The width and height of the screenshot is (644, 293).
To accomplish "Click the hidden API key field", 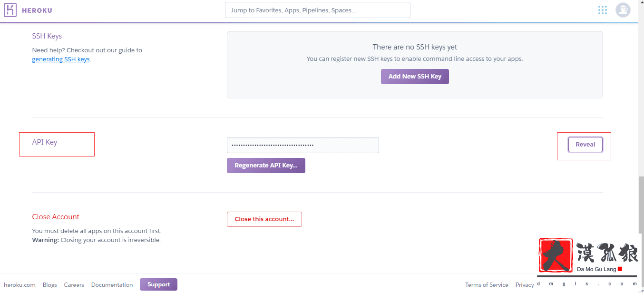I will pyautogui.click(x=302, y=145).
